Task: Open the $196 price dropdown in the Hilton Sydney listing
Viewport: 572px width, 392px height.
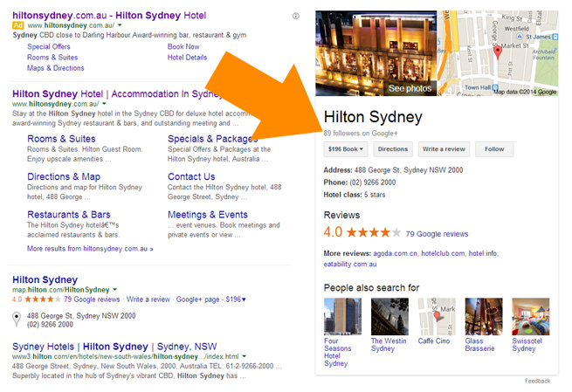Action: tap(236, 299)
